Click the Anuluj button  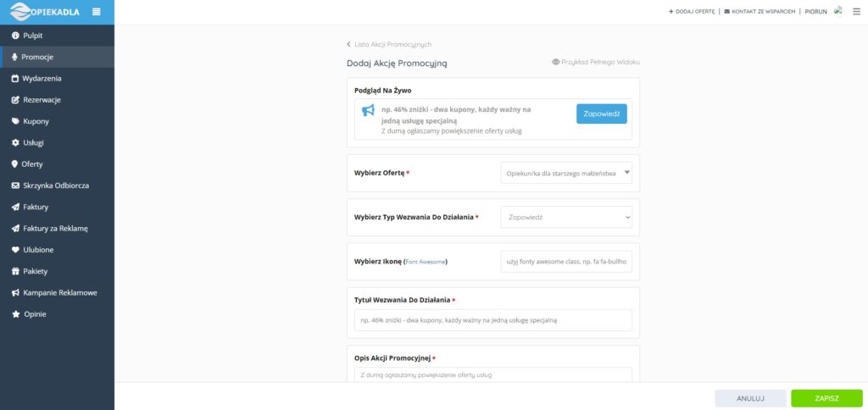click(x=750, y=398)
